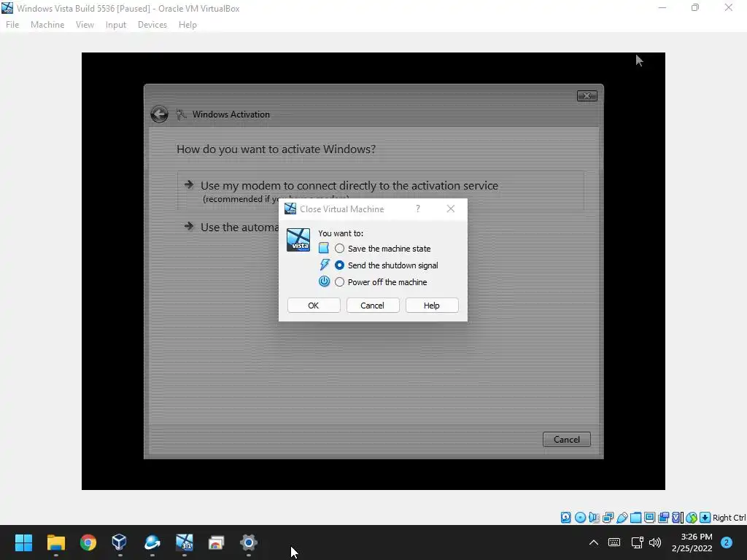Launch Google Chrome from the taskbar
747x560 pixels.
pyautogui.click(x=88, y=542)
